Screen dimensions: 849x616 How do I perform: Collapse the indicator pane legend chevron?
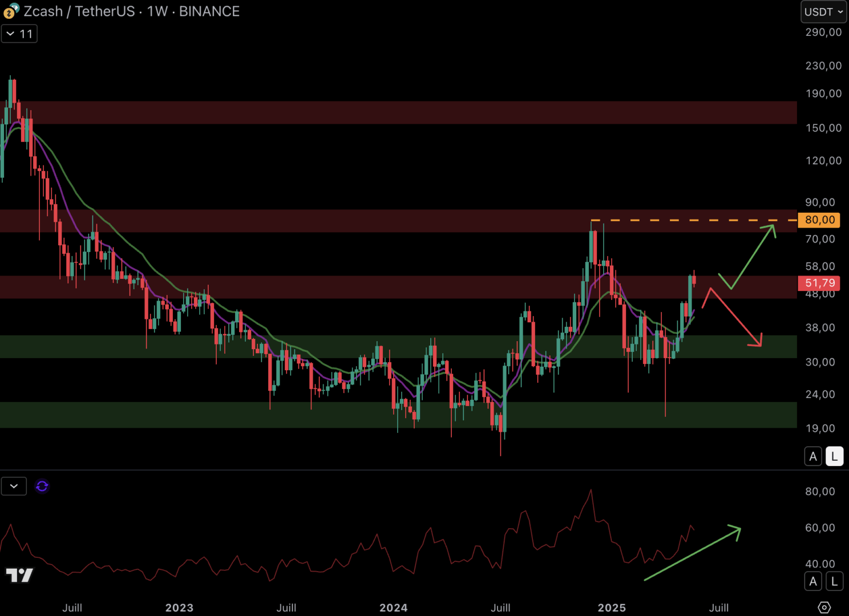14,487
